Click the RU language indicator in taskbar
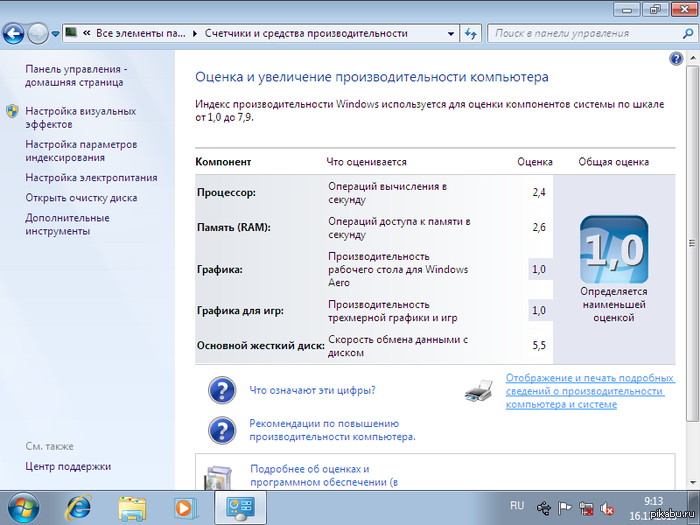 pyautogui.click(x=517, y=505)
